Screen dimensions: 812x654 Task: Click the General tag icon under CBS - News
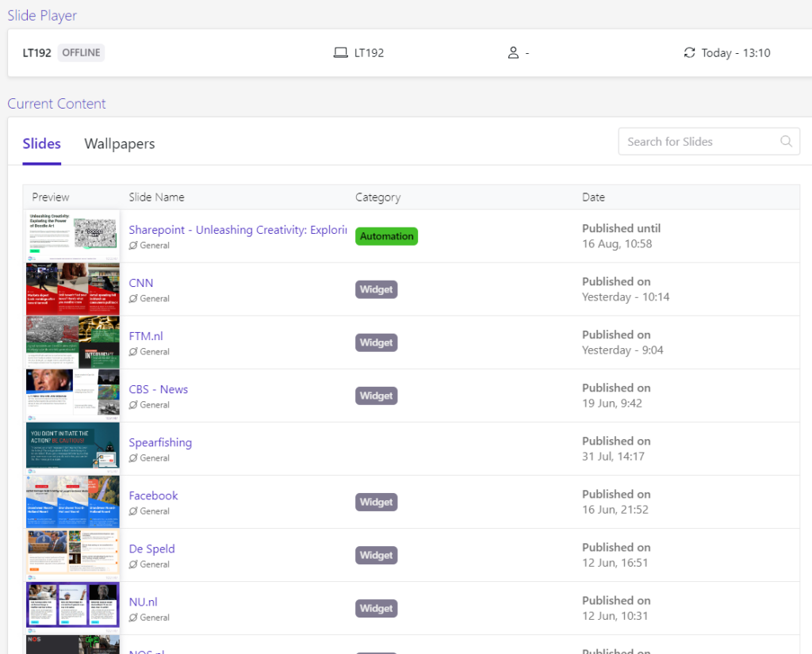click(x=133, y=405)
